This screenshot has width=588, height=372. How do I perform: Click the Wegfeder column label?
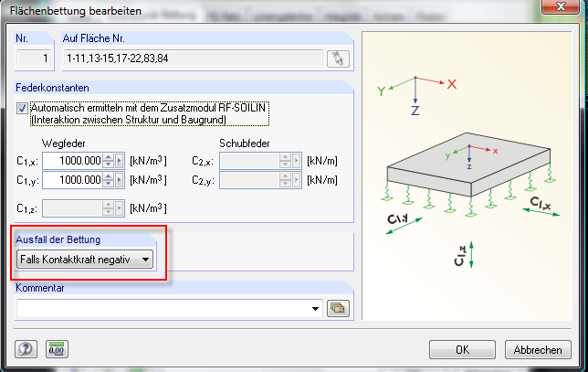[x=64, y=143]
